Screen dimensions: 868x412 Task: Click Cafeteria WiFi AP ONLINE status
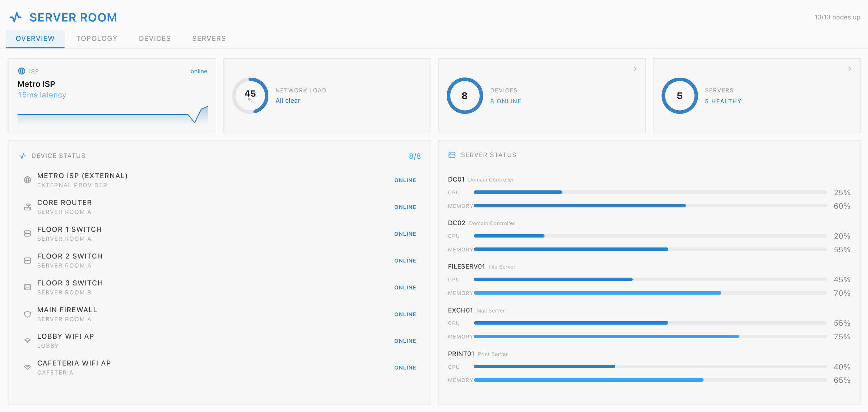point(405,368)
